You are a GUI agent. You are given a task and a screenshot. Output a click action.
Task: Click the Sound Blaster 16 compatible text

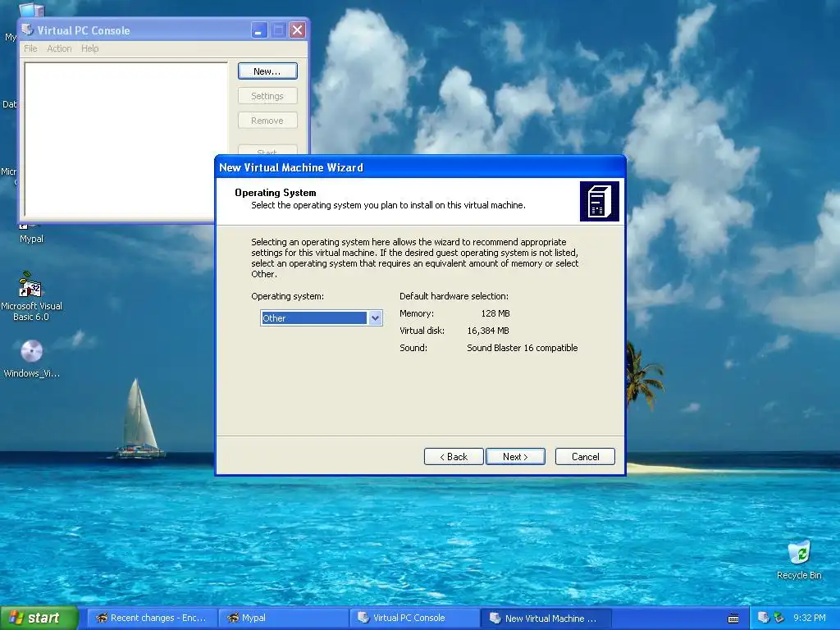(523, 348)
